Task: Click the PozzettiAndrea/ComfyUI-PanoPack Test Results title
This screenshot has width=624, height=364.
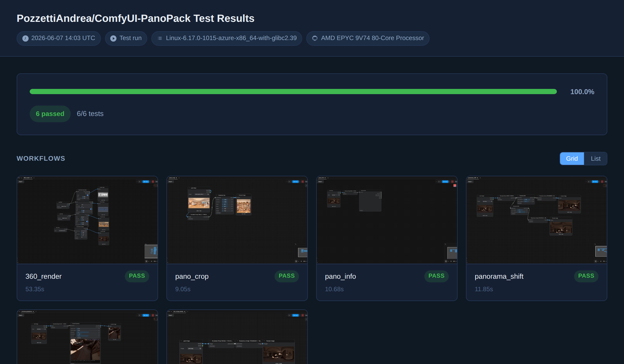Action: point(136,18)
